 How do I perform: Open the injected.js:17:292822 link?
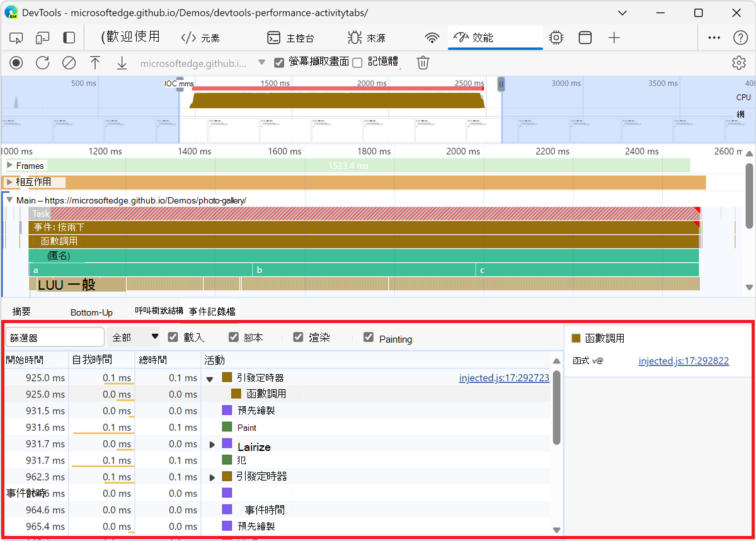point(684,361)
